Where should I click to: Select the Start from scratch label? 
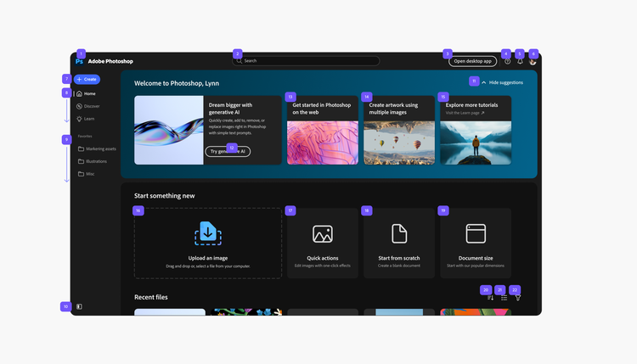tap(399, 258)
